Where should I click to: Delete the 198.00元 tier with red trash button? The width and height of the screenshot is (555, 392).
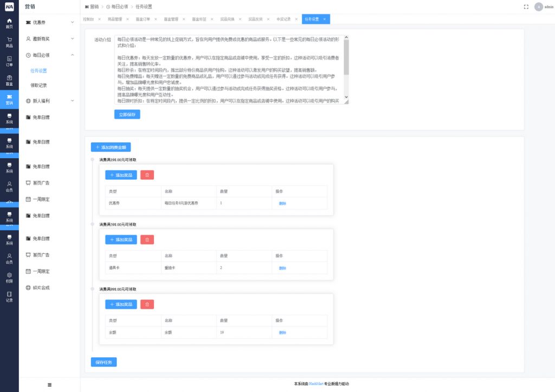(x=147, y=175)
